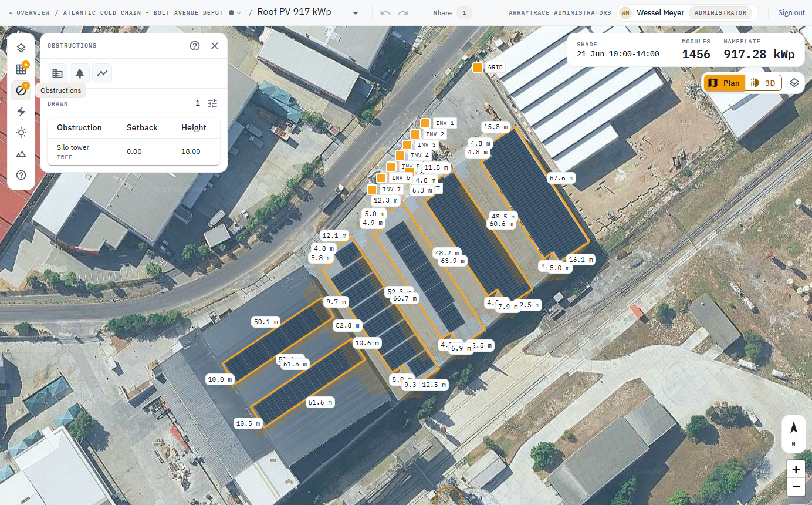Click the Share button
812x505 pixels.
click(452, 13)
